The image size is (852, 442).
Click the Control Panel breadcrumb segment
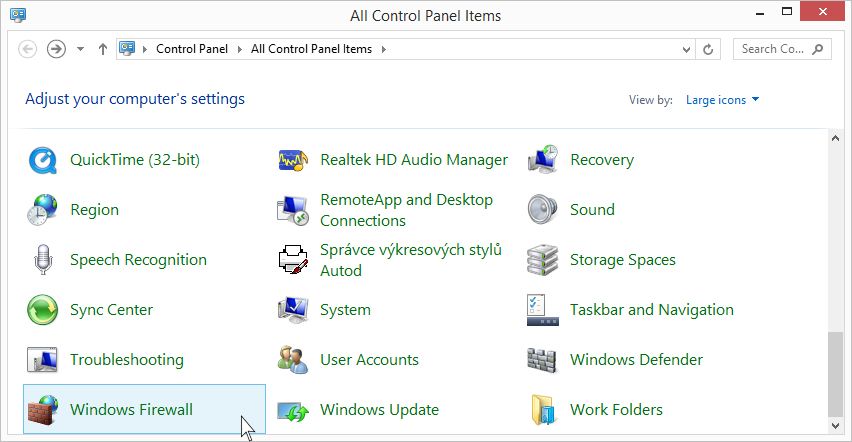(x=192, y=49)
